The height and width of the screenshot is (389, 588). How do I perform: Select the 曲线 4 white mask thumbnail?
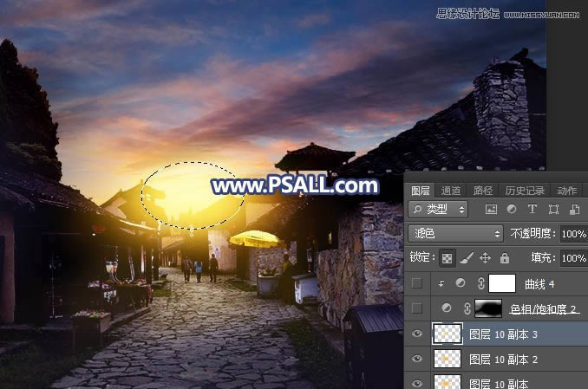tap(502, 283)
